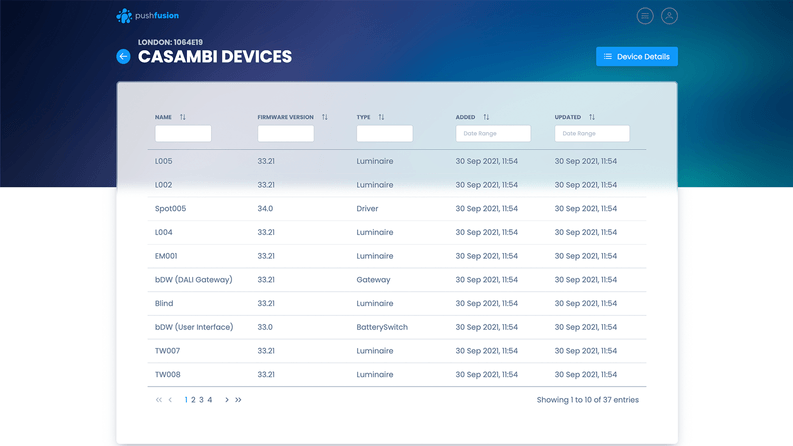Jump to the first page

tap(159, 400)
